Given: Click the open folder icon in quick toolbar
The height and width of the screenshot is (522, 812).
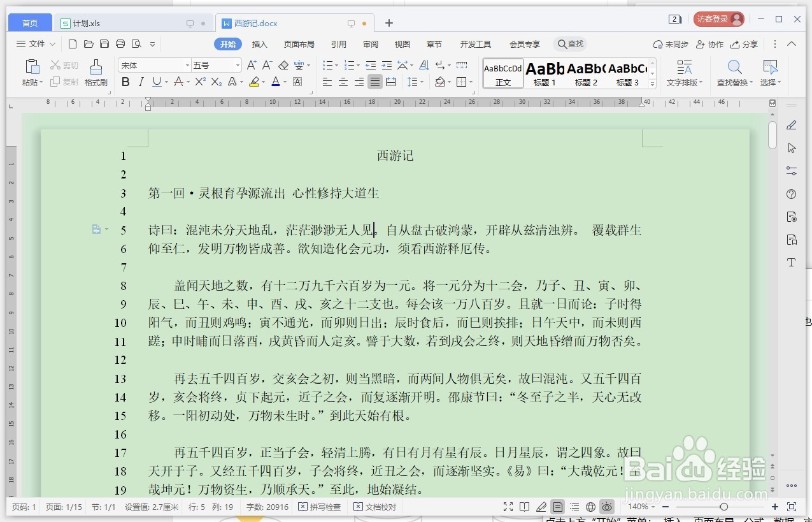Looking at the screenshot, I should pyautogui.click(x=89, y=44).
